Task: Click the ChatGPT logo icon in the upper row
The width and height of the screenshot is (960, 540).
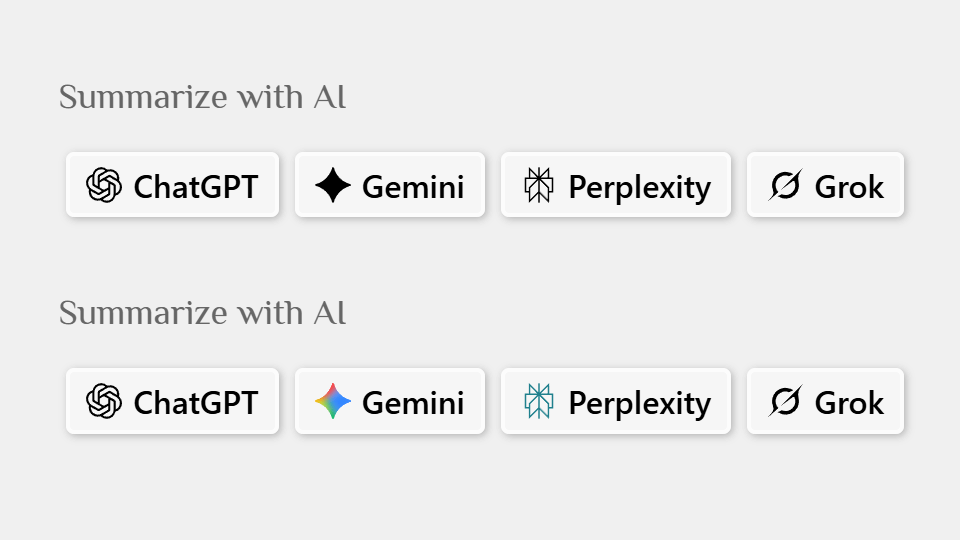Action: tap(104, 186)
